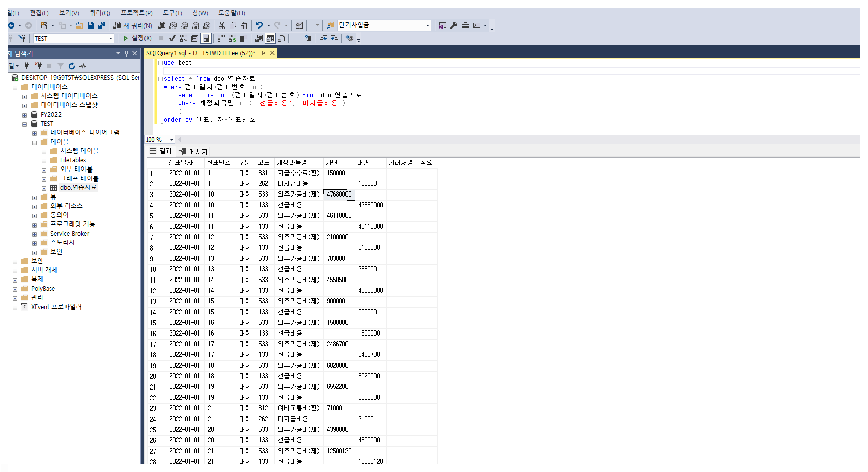Click the Change Connection plug icon

(22, 38)
